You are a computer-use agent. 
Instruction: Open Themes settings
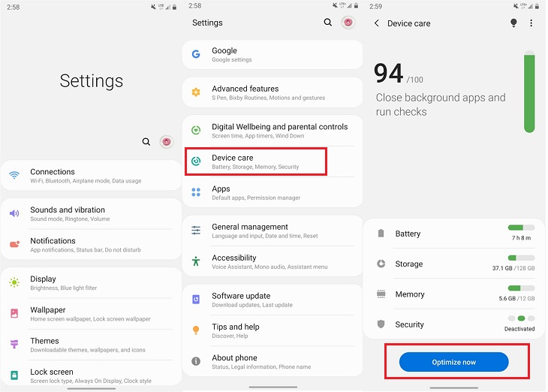[91, 345]
